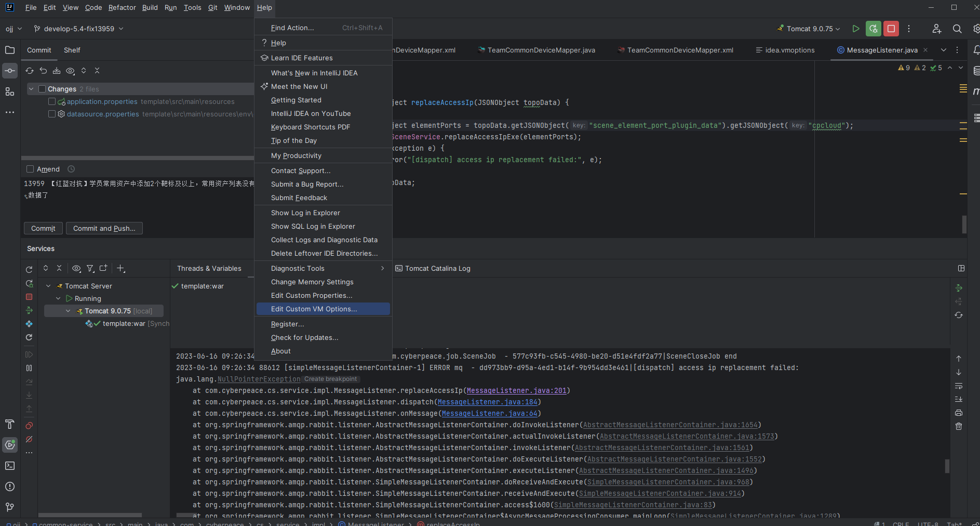980x526 pixels.
Task: Open the Structure tool window icon
Action: pyautogui.click(x=10, y=91)
